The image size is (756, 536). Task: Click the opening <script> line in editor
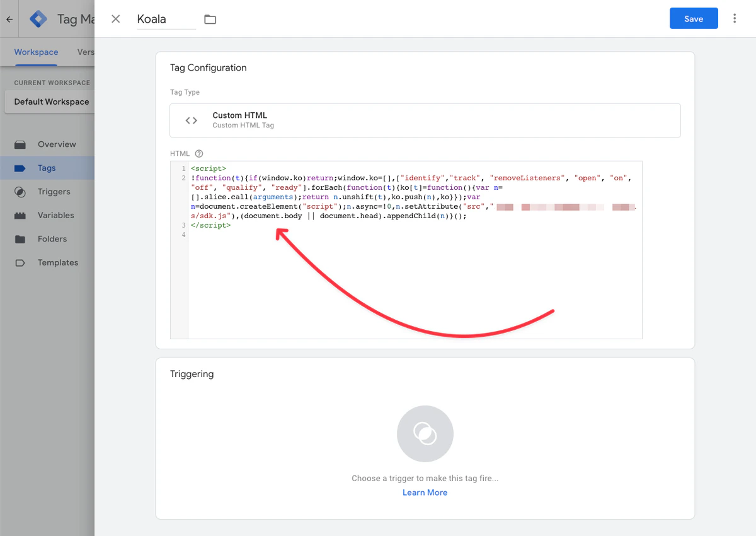[x=208, y=168]
